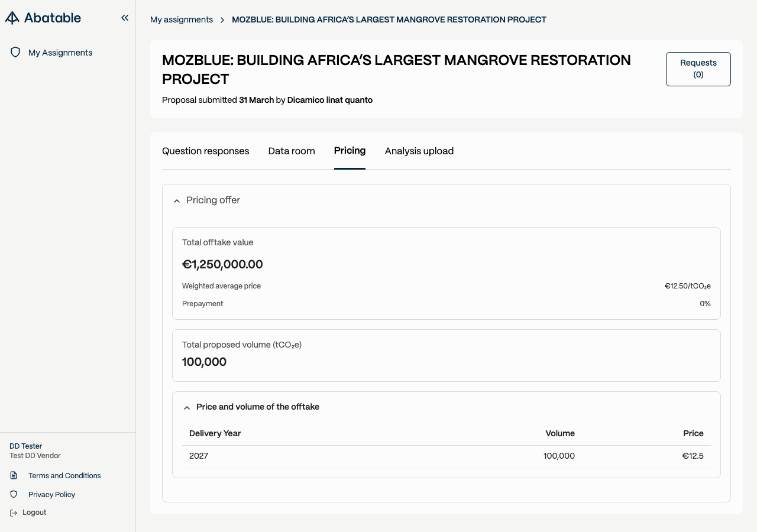Click the €12.5 price cell

coord(693,456)
